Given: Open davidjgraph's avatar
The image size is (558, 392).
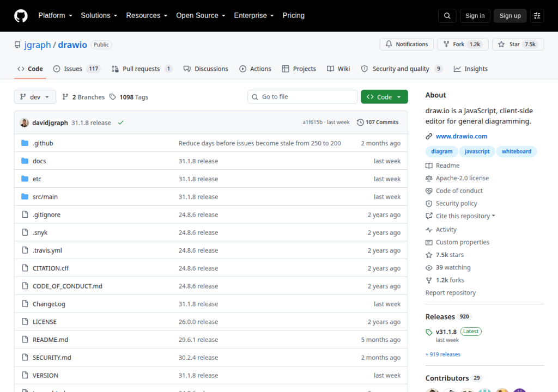Looking at the screenshot, I should tap(24, 122).
